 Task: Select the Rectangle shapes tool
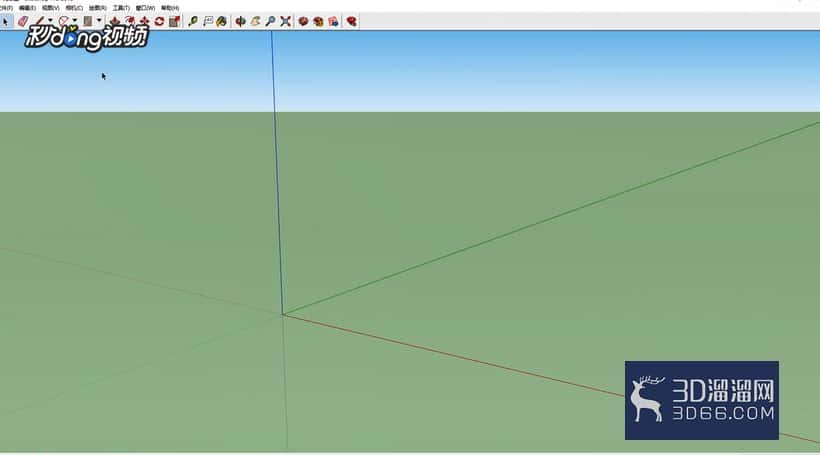[88, 21]
